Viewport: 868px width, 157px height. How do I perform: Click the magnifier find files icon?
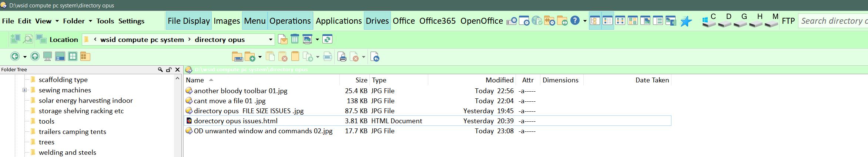tap(28, 39)
